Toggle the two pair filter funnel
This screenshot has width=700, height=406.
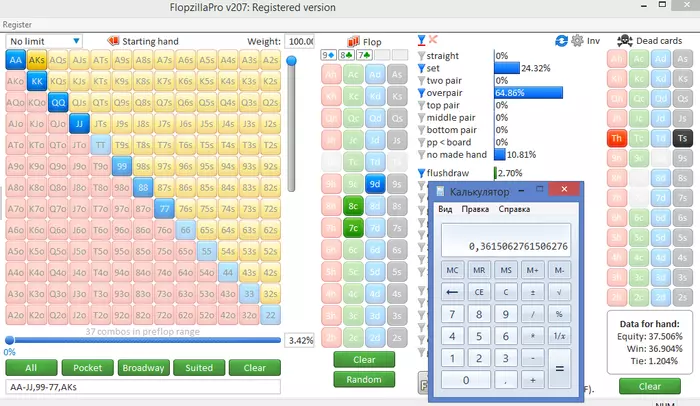tap(421, 81)
